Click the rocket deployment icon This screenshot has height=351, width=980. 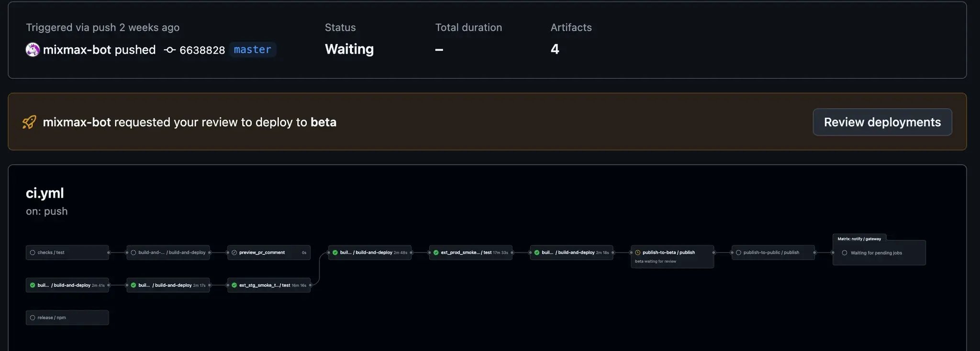[29, 122]
